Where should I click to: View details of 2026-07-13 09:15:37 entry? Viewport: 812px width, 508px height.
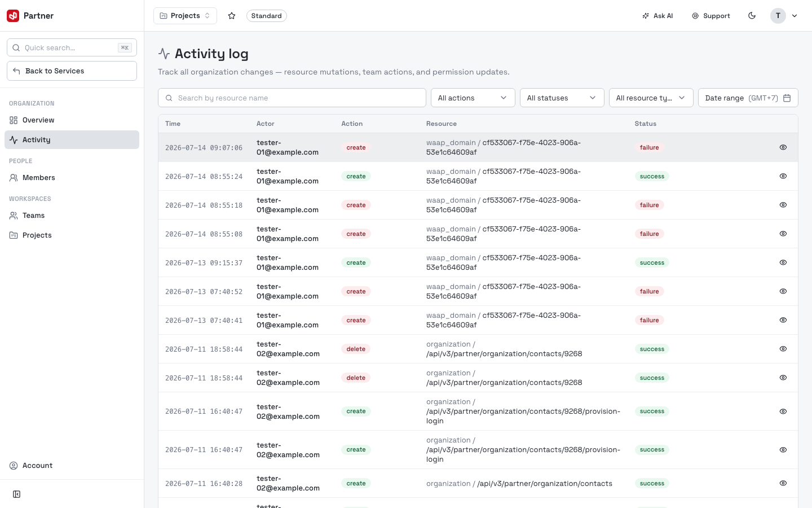(783, 262)
